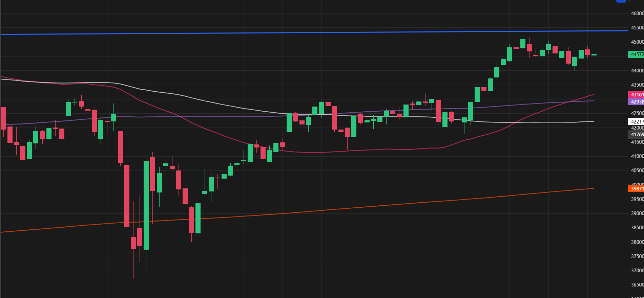Select the orange 39871 price tag

[x=636, y=188]
